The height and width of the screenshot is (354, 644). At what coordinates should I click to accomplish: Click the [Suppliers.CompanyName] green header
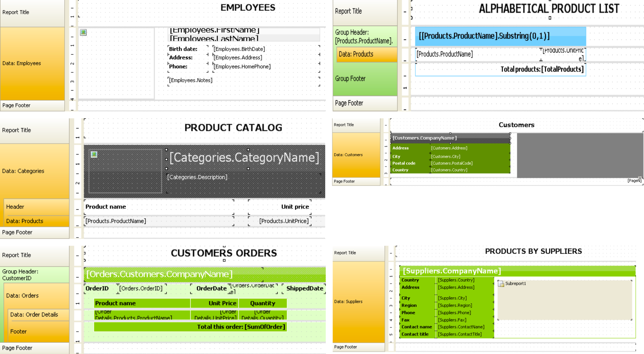(x=452, y=271)
